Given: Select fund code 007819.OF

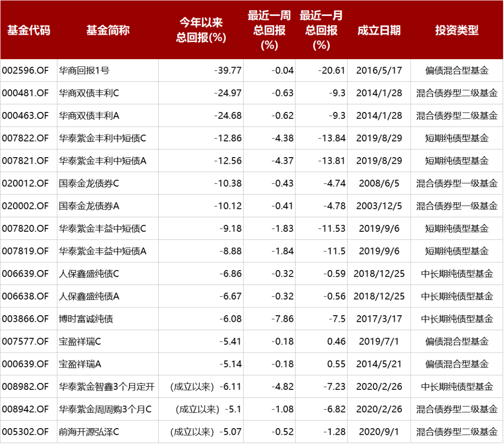Looking at the screenshot, I should (x=25, y=251).
